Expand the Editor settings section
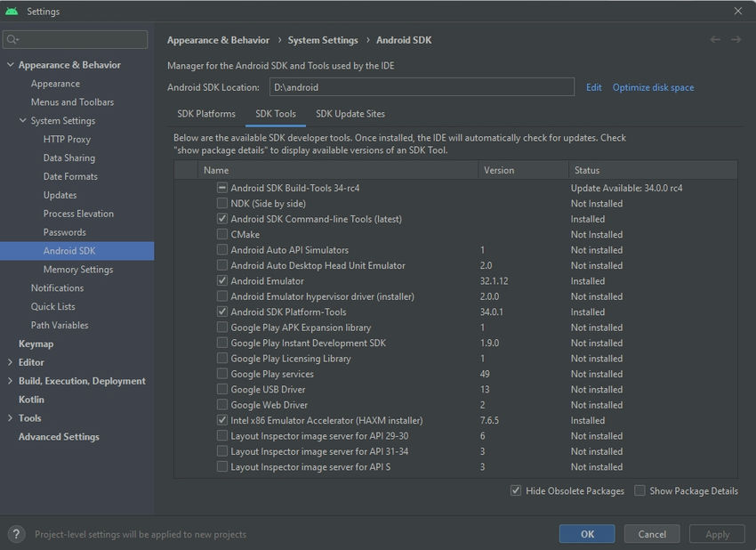The width and height of the screenshot is (756, 550). (x=10, y=361)
